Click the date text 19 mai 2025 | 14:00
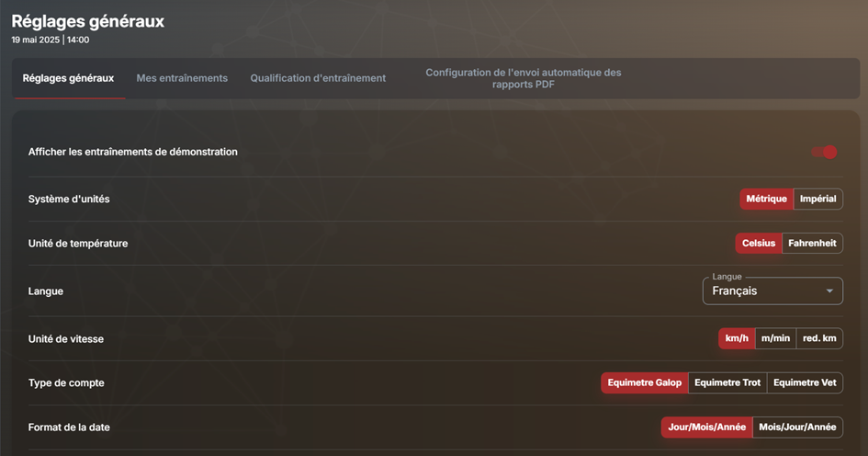The height and width of the screenshot is (456, 868). pos(51,40)
